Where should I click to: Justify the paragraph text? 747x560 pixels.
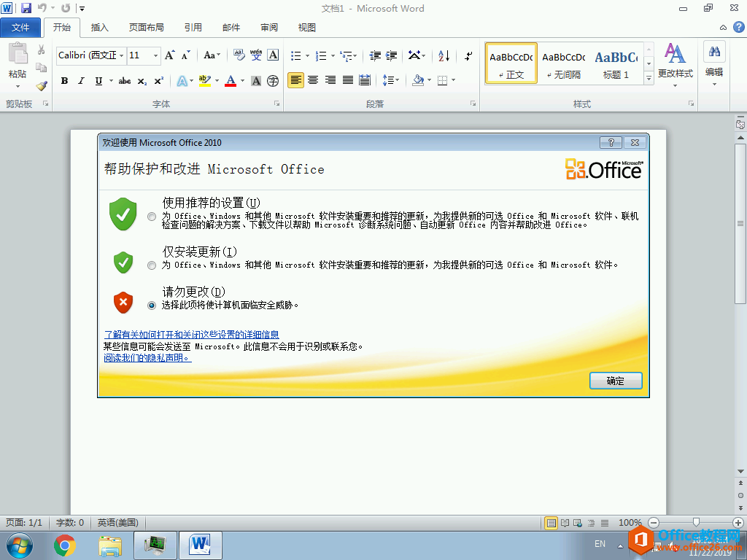tap(348, 80)
